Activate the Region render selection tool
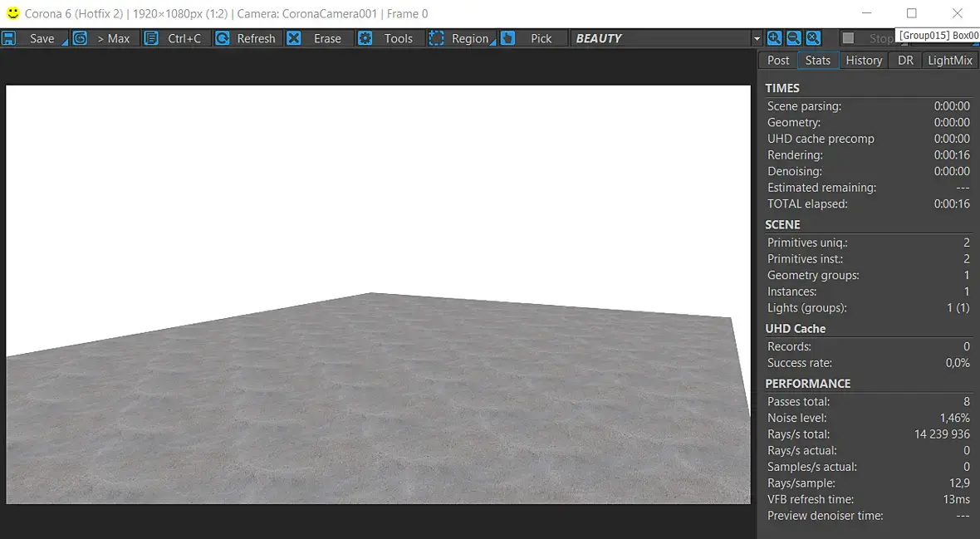The width and height of the screenshot is (980, 539). pyautogui.click(x=458, y=38)
